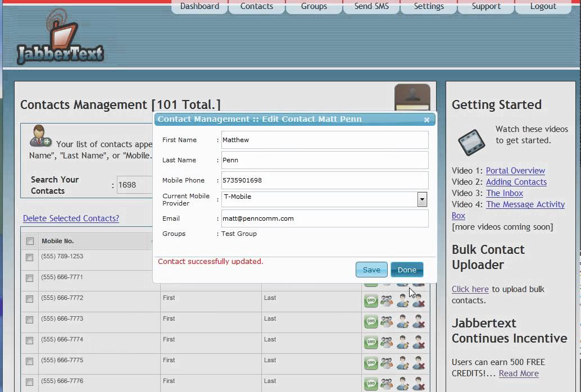This screenshot has height=392, width=581.
Task: Check the box for (555) 666-7776
Action: click(30, 382)
